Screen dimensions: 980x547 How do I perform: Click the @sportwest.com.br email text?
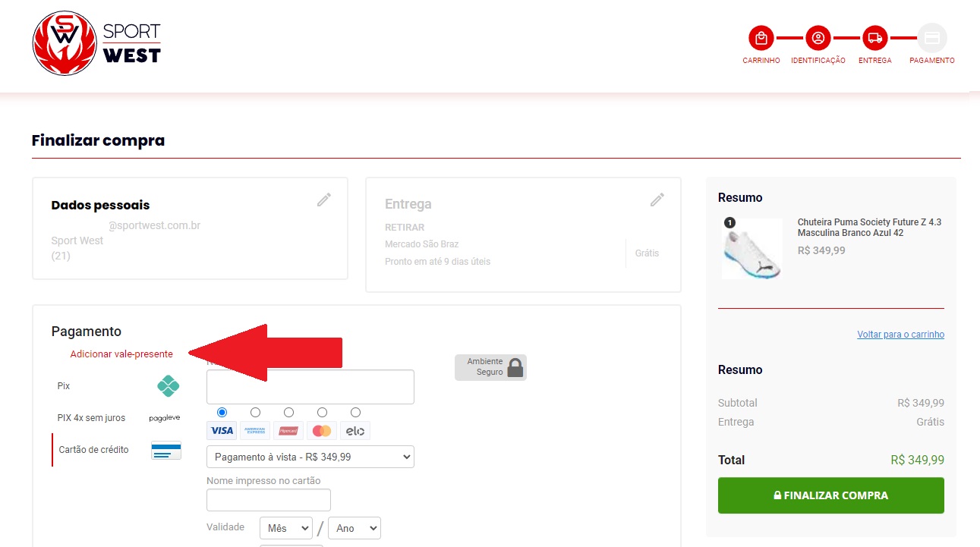(155, 226)
